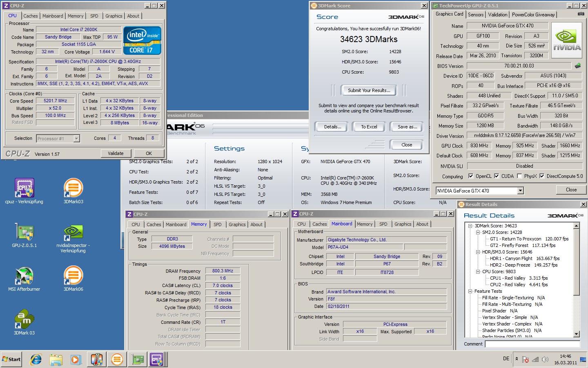Click the NVIDIA logo in GPU-Z

tap(567, 40)
